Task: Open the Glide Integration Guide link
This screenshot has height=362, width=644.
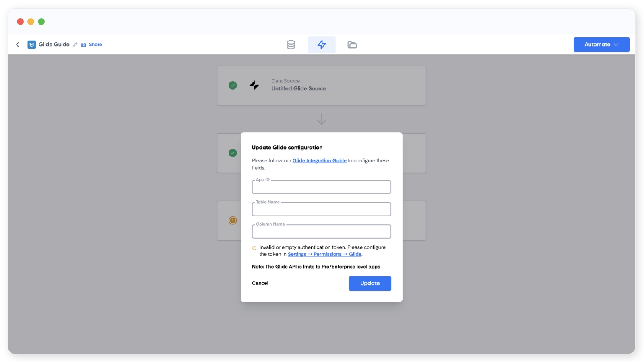Action: tap(319, 161)
